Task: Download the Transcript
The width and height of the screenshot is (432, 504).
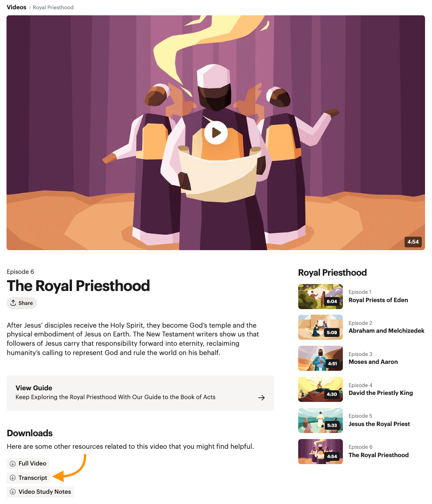Action: (28, 478)
